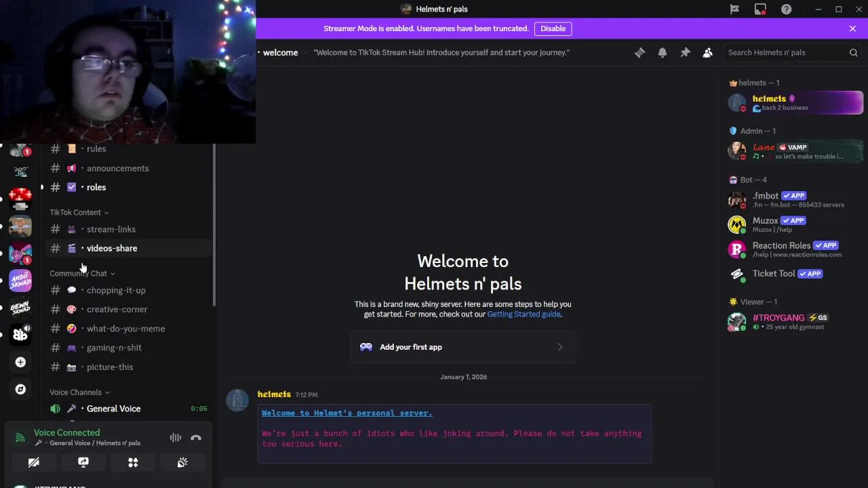Screen dimensions: 868x488
Task: Click game controller icon on Add app card
Action: (366, 347)
